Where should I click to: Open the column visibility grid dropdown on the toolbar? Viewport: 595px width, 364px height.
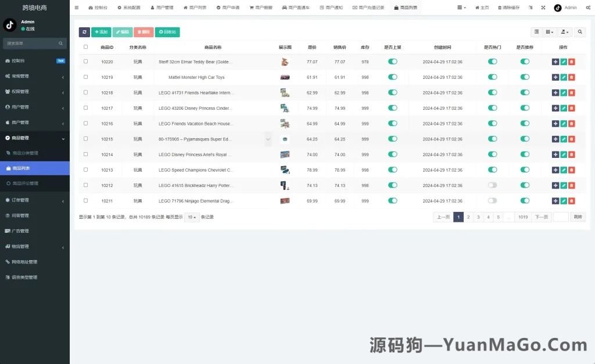pos(550,33)
